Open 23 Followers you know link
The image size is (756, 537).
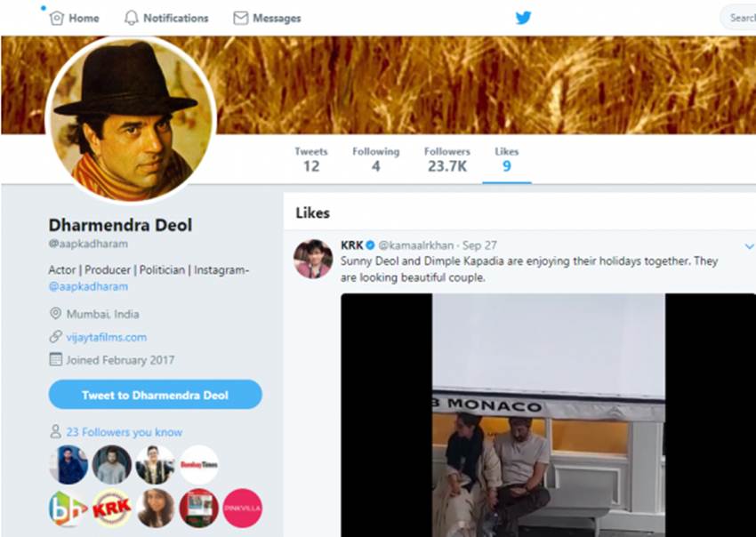pyautogui.click(x=124, y=432)
